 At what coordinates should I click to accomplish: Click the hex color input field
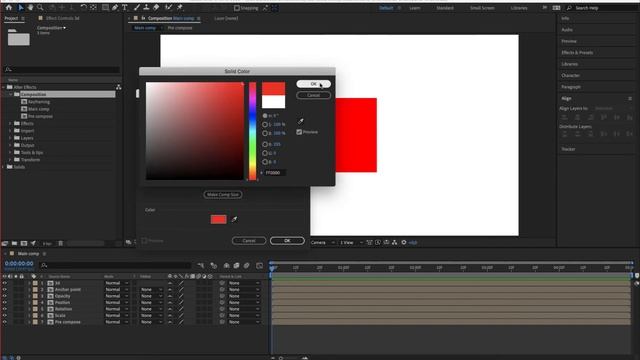275,173
